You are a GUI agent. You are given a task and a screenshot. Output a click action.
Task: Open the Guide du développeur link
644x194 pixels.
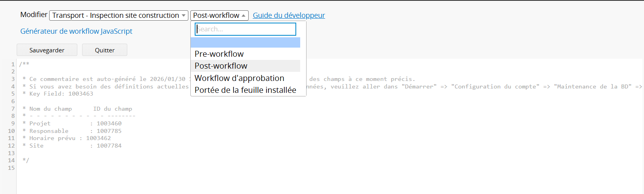(289, 15)
